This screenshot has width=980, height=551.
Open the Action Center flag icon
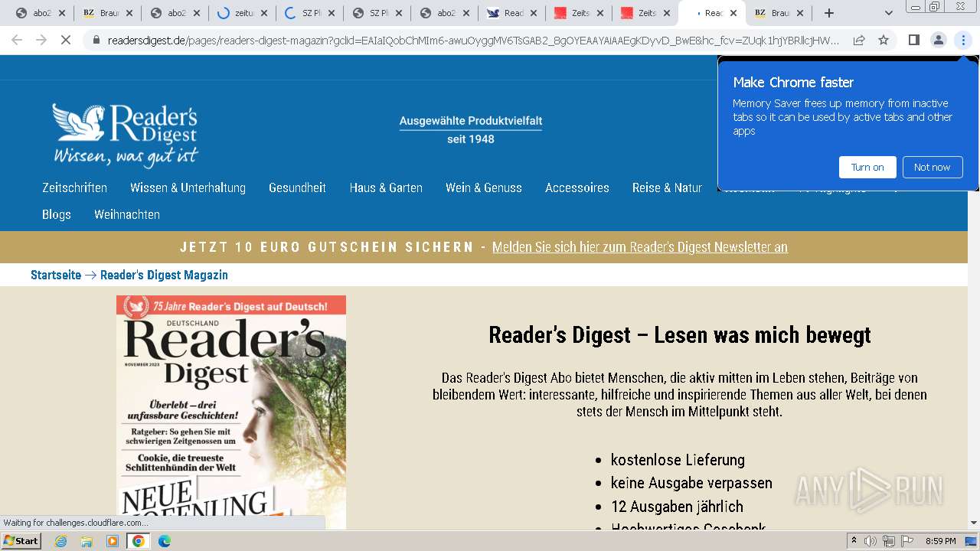907,541
